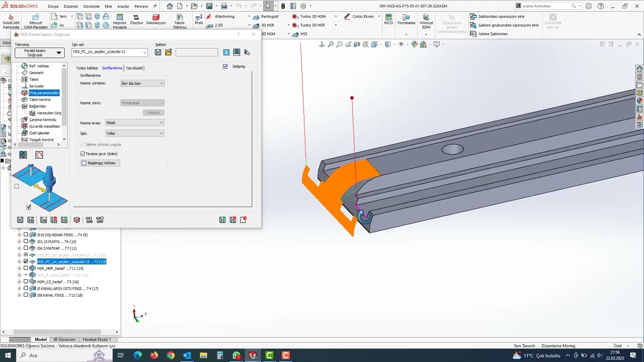Click the Hepsini hesapla calculator icon
The image size is (644, 362).
point(120,17)
